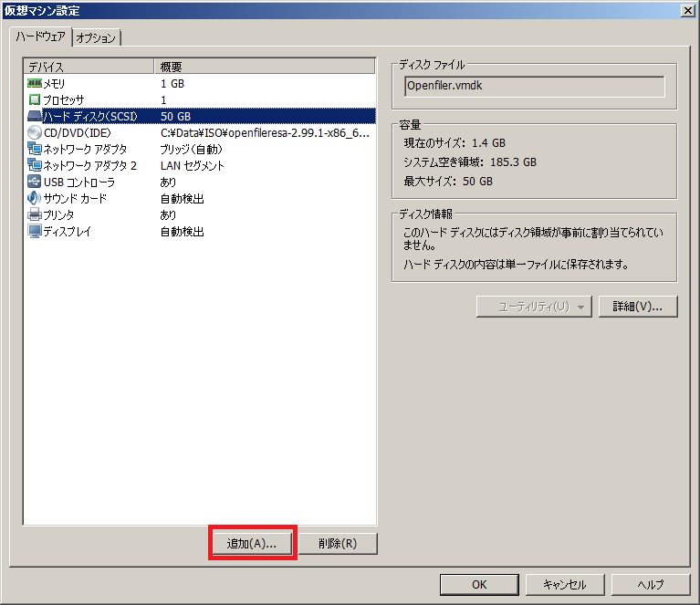This screenshot has width=700, height=605.
Task: Select the CD/DVD(IDE) device row
Action: (x=200, y=132)
